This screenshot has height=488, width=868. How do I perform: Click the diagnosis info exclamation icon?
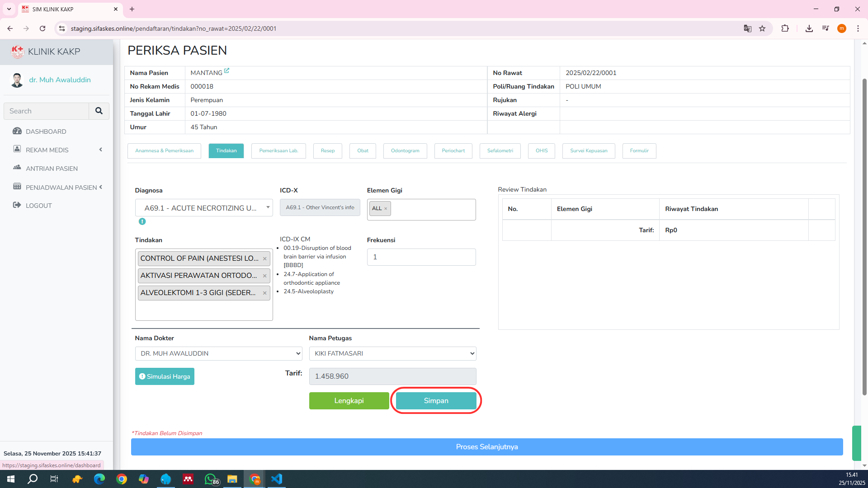pos(142,221)
